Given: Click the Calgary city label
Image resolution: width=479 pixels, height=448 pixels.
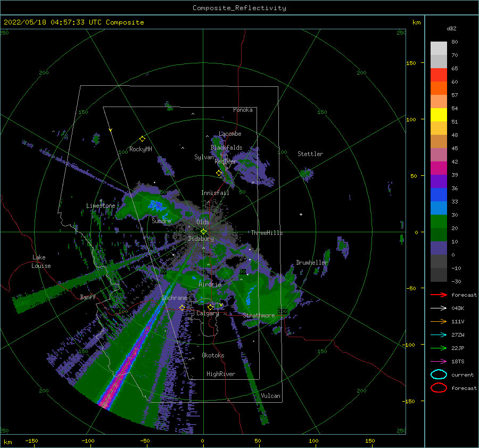Looking at the screenshot, I should coord(208,313).
